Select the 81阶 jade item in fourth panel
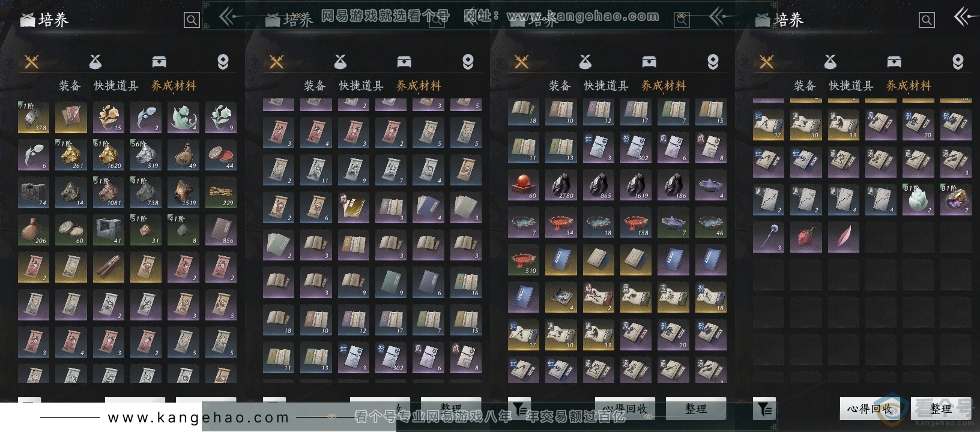Image resolution: width=980 pixels, height=432 pixels. (x=918, y=200)
